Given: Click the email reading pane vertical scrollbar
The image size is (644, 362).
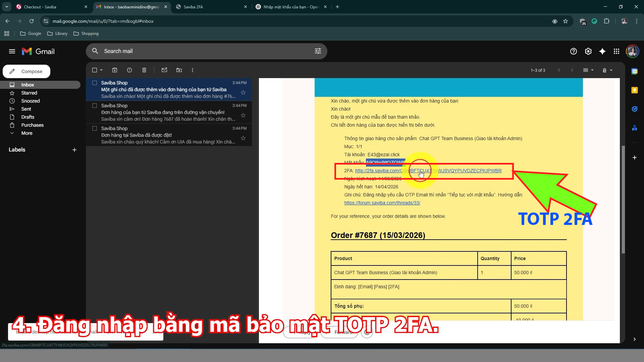Looking at the screenshot, I should (623, 199).
